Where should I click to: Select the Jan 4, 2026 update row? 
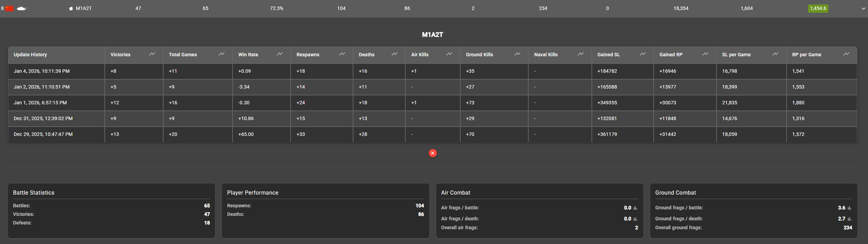point(42,71)
